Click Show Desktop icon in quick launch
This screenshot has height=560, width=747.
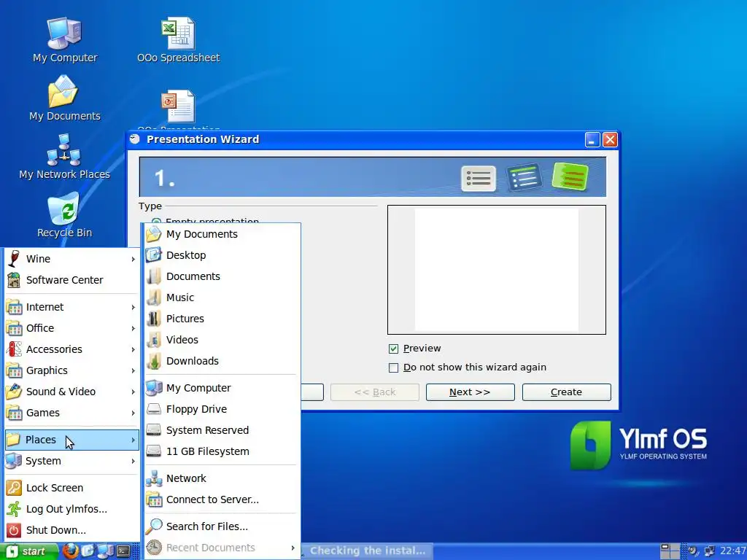tap(88, 551)
